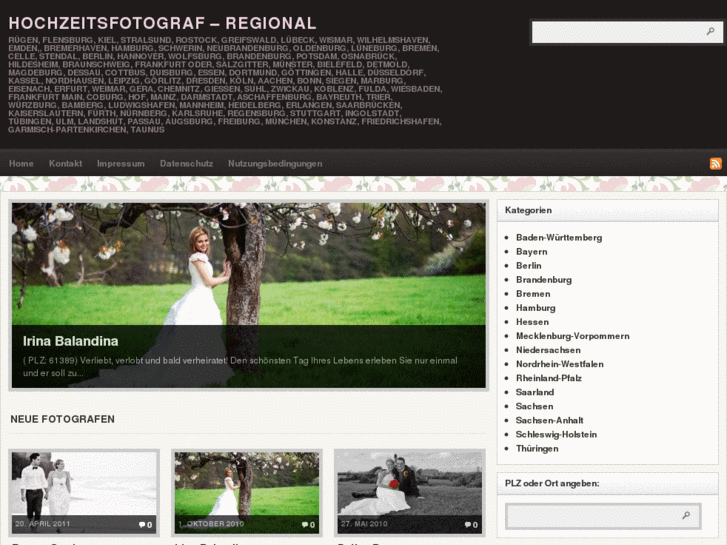727x545 pixels.
Task: Select category Baden-Württemberg
Action: coord(559,237)
